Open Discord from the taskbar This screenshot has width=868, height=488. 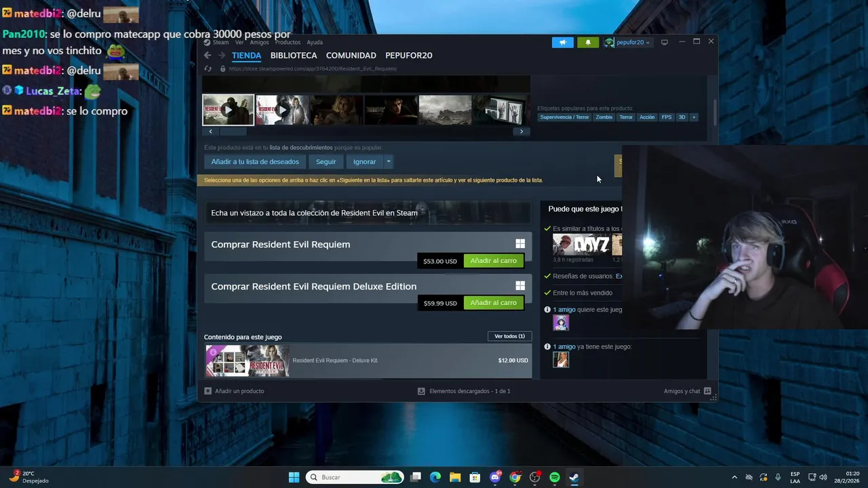[495, 477]
